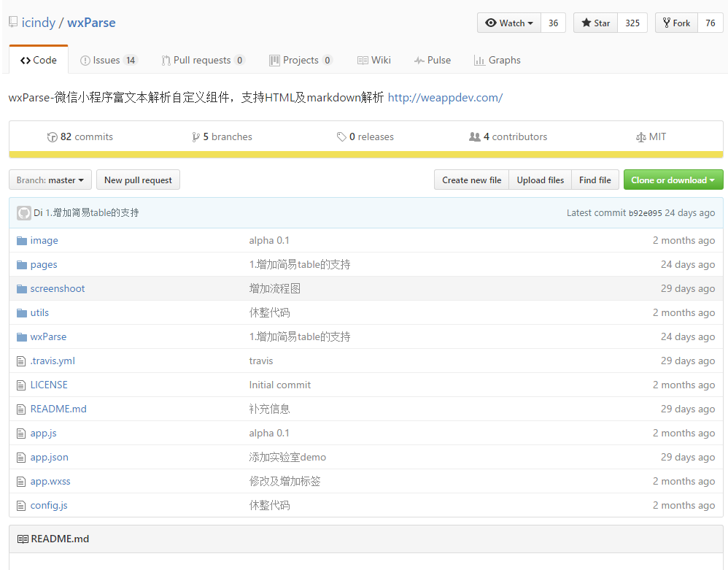Viewport: 728px width, 570px height.
Task: Click New pull request button
Action: point(138,180)
